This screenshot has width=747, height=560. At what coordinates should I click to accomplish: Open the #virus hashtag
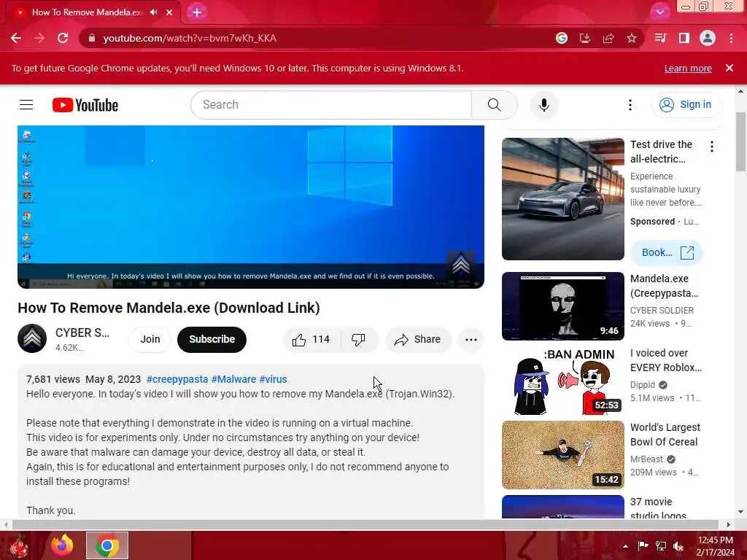(273, 379)
